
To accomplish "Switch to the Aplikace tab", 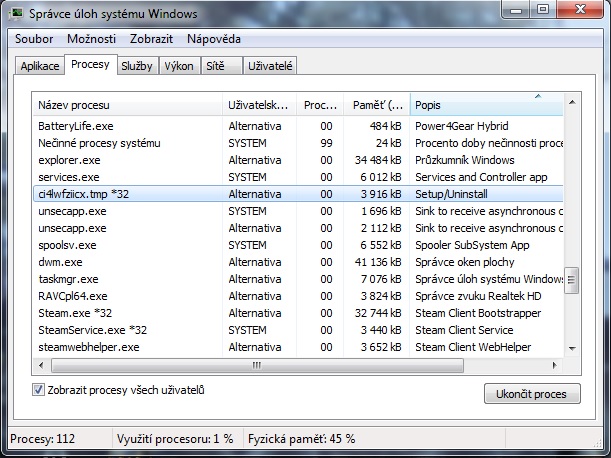I will tap(40, 66).
